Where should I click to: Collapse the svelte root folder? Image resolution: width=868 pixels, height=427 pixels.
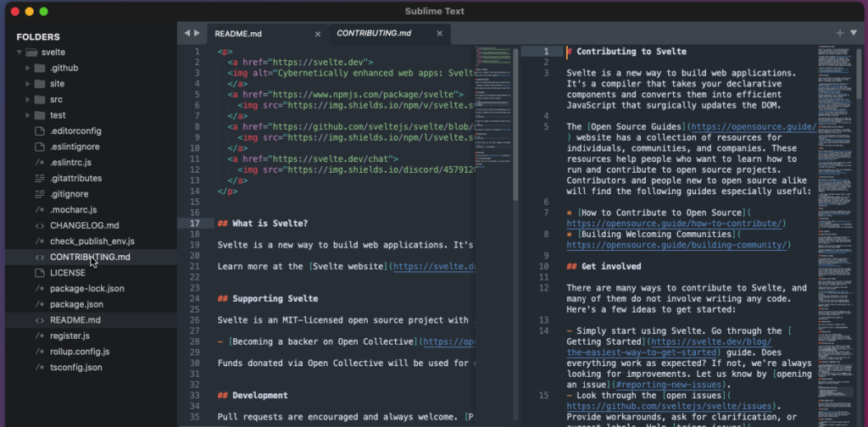(x=19, y=53)
